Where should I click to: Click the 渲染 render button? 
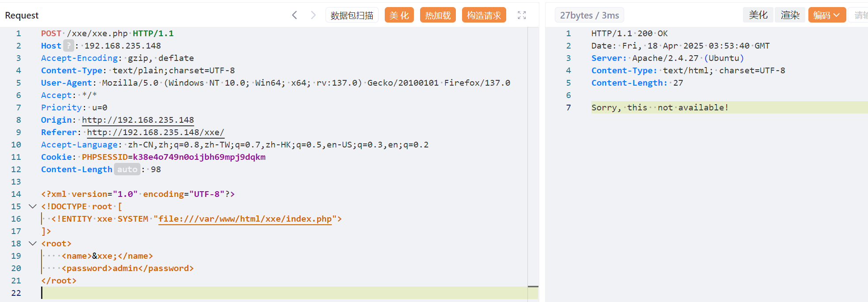pyautogui.click(x=790, y=15)
